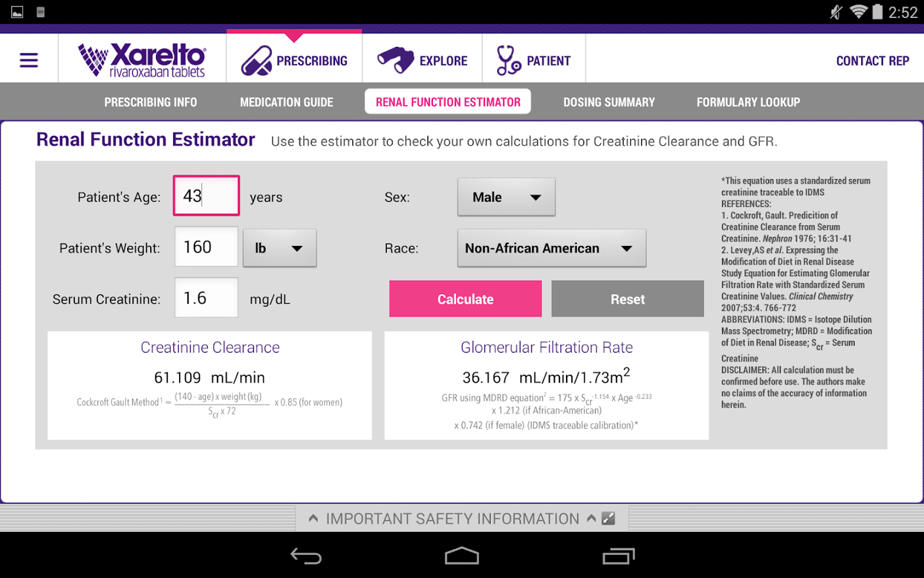Image resolution: width=924 pixels, height=578 pixels.
Task: Open the Medication Guide sub-tab
Action: click(287, 102)
